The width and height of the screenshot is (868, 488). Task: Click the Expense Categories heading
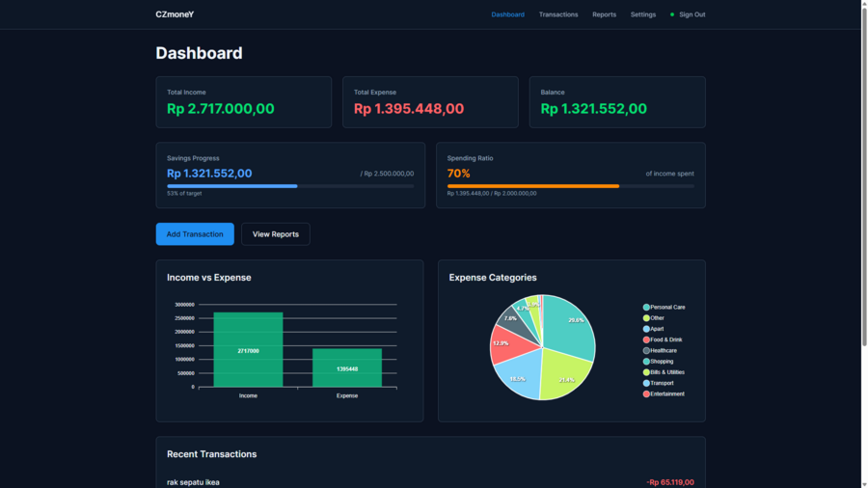pyautogui.click(x=493, y=277)
